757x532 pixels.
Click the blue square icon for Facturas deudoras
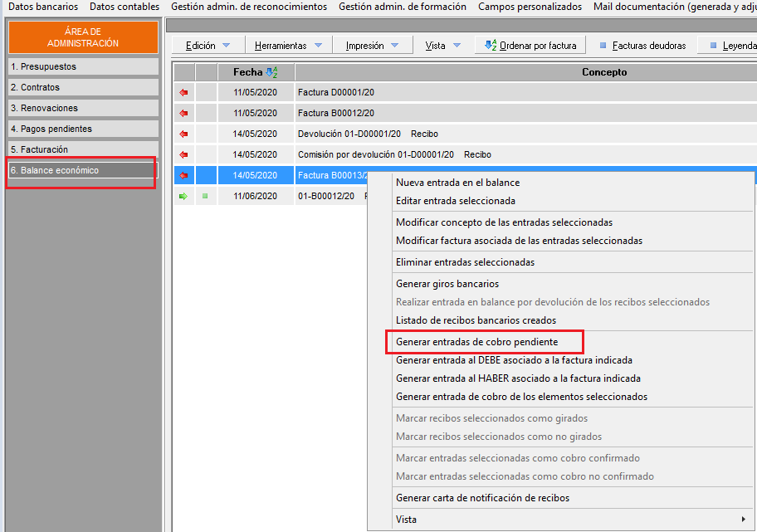point(603,46)
